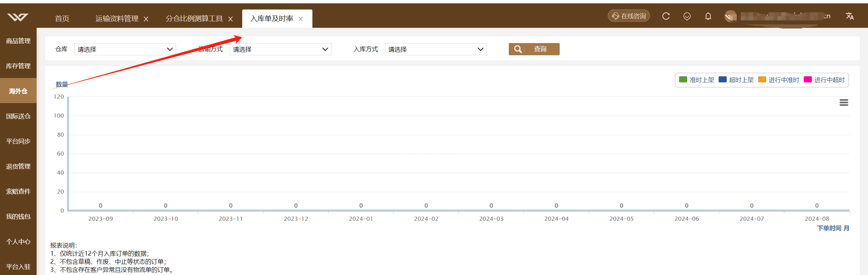Open 库存管理 in the sidebar
868x275 pixels.
pos(18,66)
